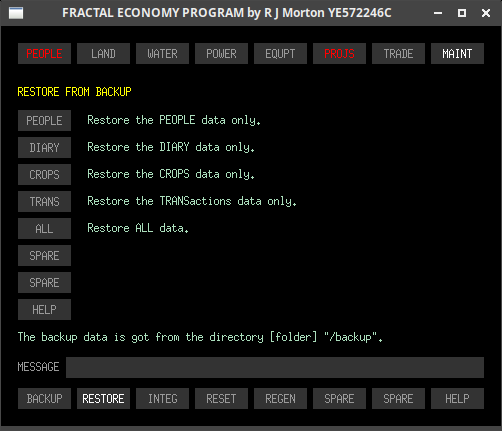Viewport: 502px width, 431px height.
Task: Switch to the TRADE tab
Action: point(398,53)
